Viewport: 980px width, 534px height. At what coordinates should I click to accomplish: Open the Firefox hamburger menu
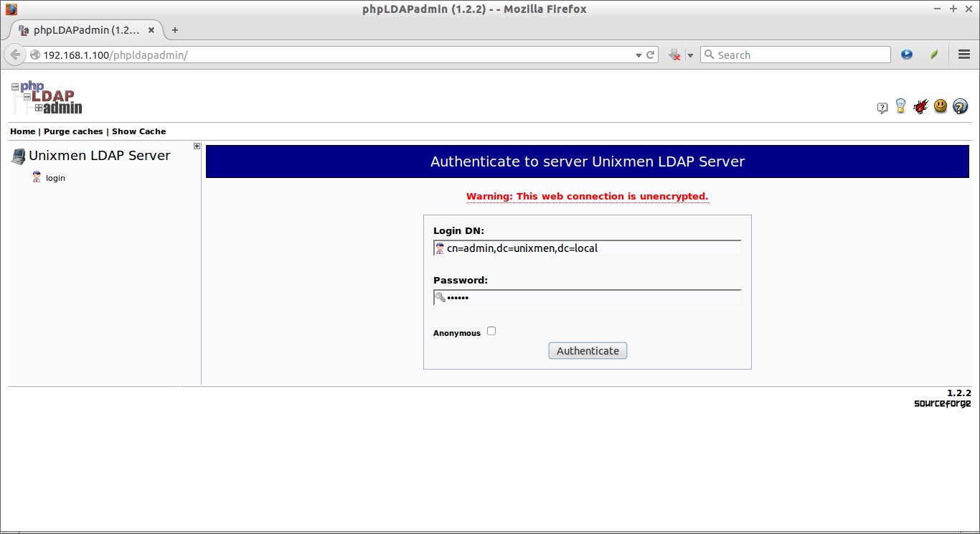pos(964,55)
